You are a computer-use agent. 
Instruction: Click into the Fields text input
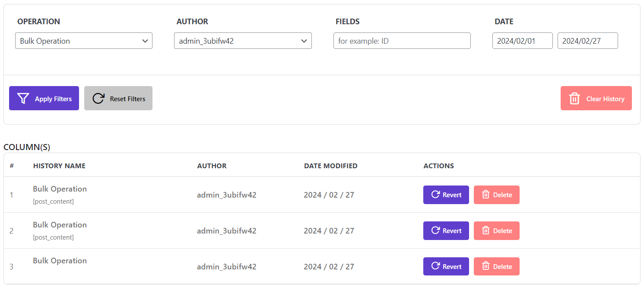point(402,41)
